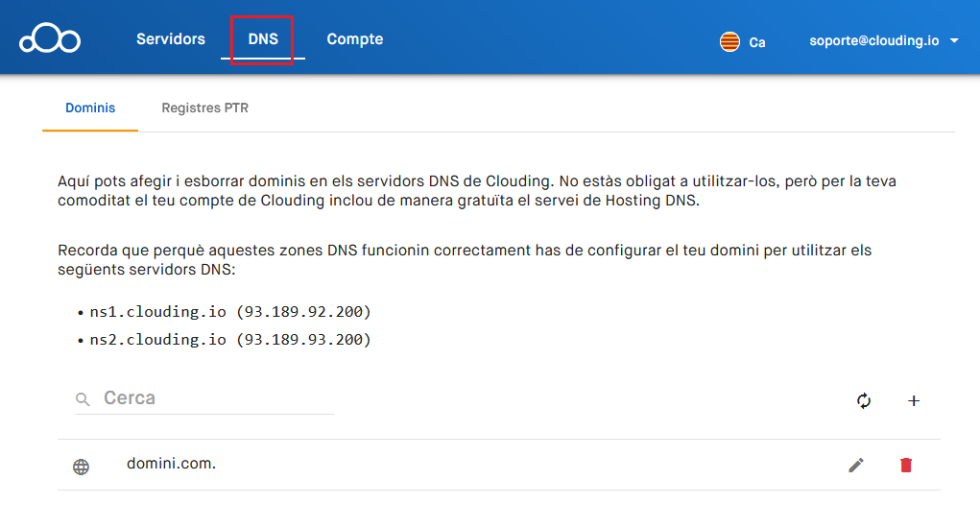Viewport: 980px width, 528px height.
Task: Refresh the domain list
Action: click(x=864, y=400)
